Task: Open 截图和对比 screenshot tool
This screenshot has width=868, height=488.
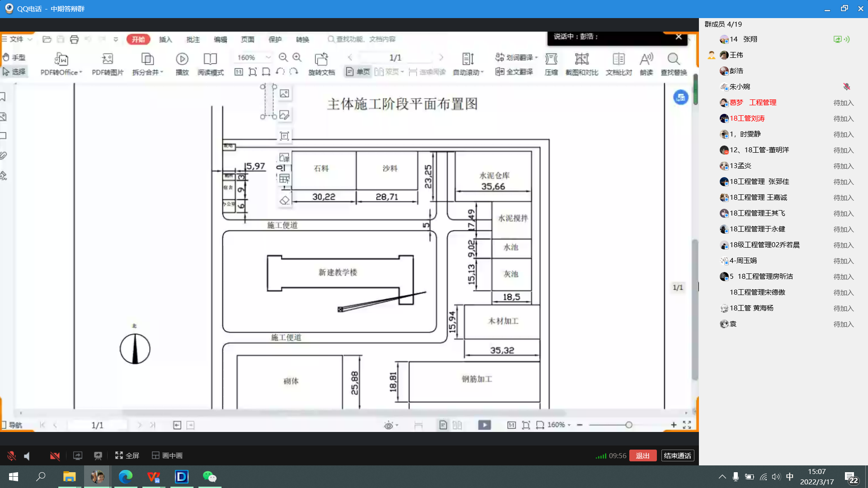Action: pos(581,59)
